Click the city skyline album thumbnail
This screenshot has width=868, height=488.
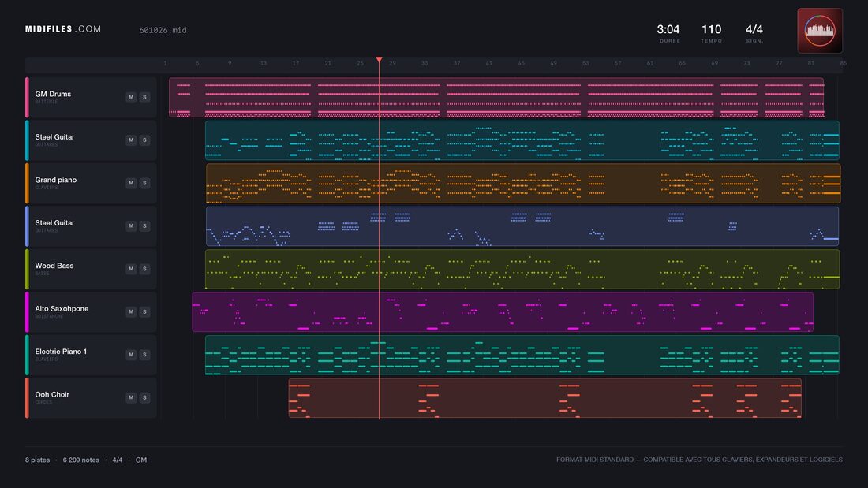(820, 31)
